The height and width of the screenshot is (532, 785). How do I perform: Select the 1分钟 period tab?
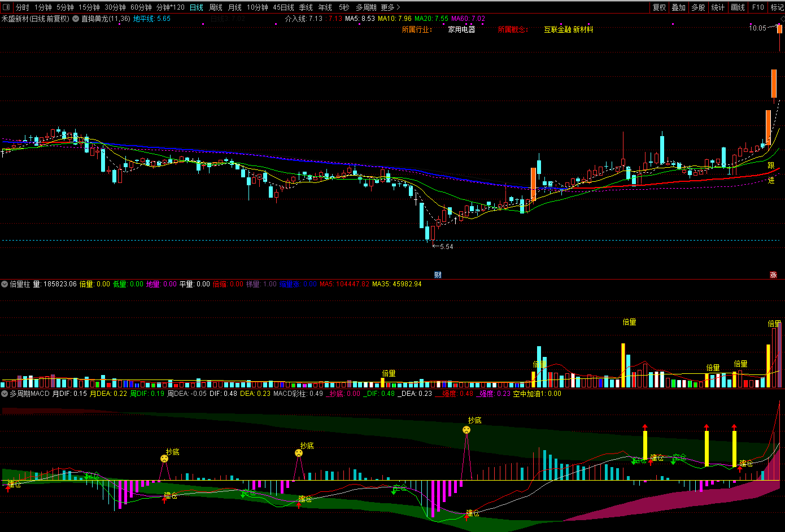(x=43, y=7)
